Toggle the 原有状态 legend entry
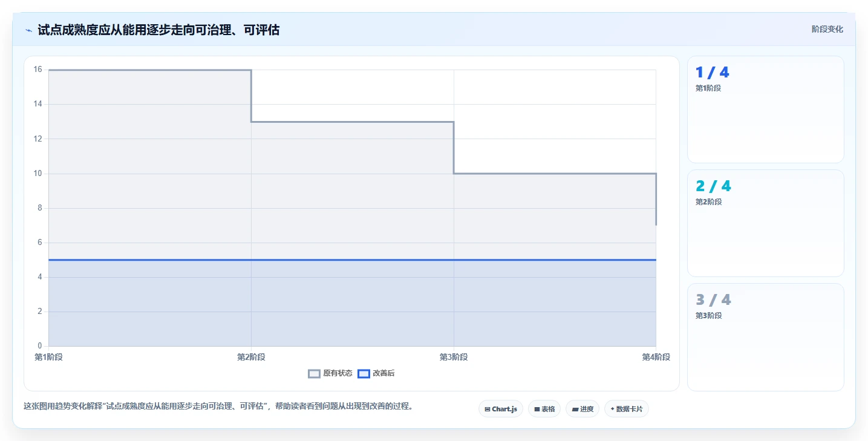The height and width of the screenshot is (441, 868). [330, 373]
